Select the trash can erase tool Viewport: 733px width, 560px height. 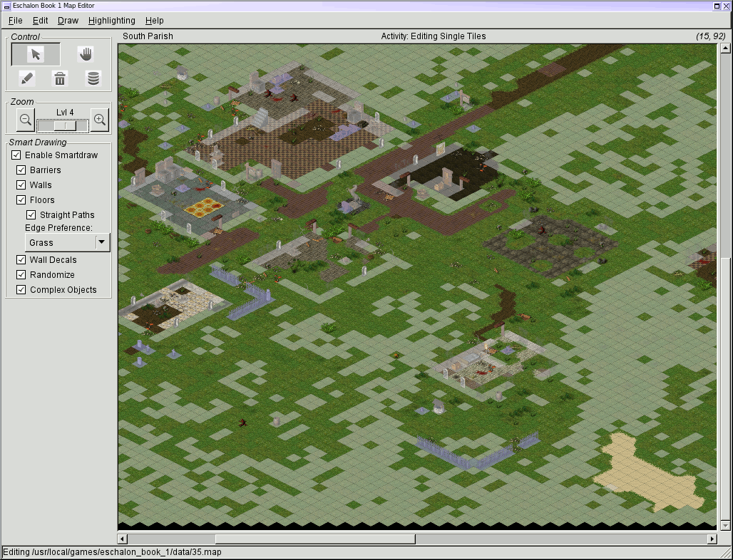click(61, 78)
